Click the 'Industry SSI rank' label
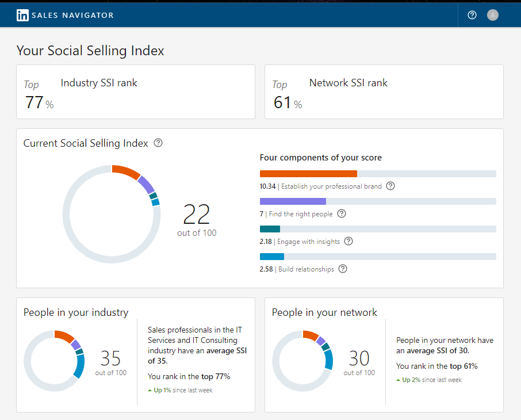Screen dimensions: 521x420 click(99, 82)
